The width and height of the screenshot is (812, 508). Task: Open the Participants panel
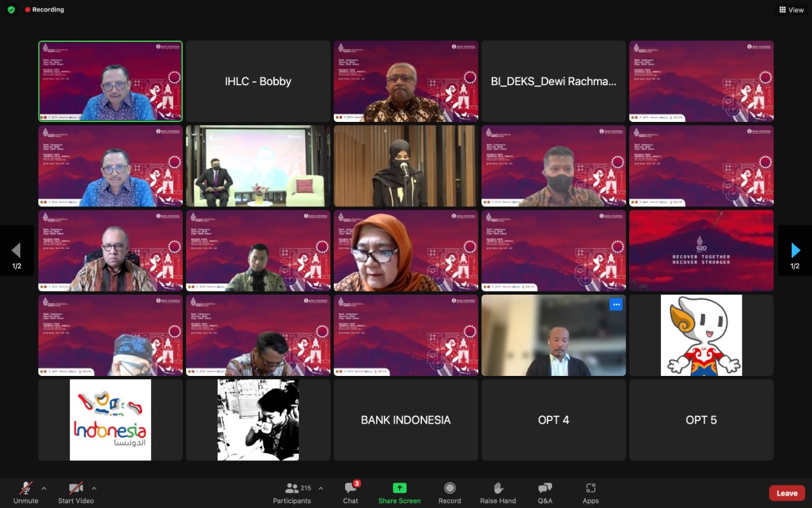pos(292,488)
